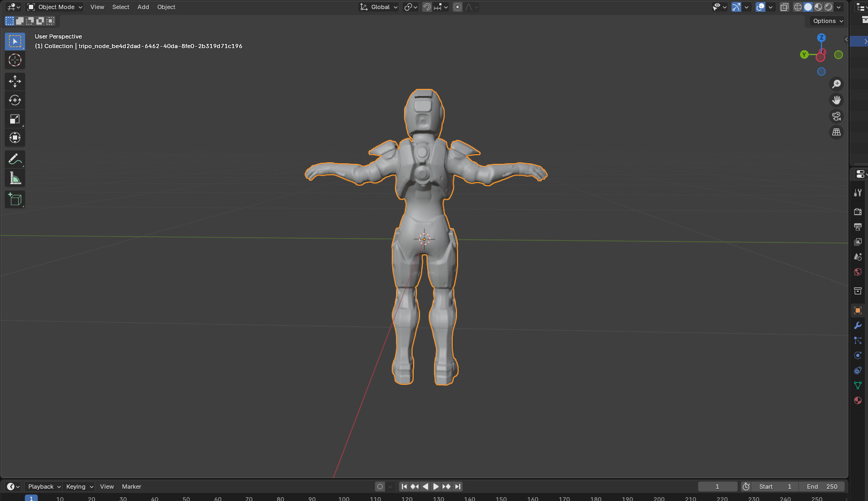Jump to the timeline start frame
The image size is (868, 501).
tap(404, 487)
